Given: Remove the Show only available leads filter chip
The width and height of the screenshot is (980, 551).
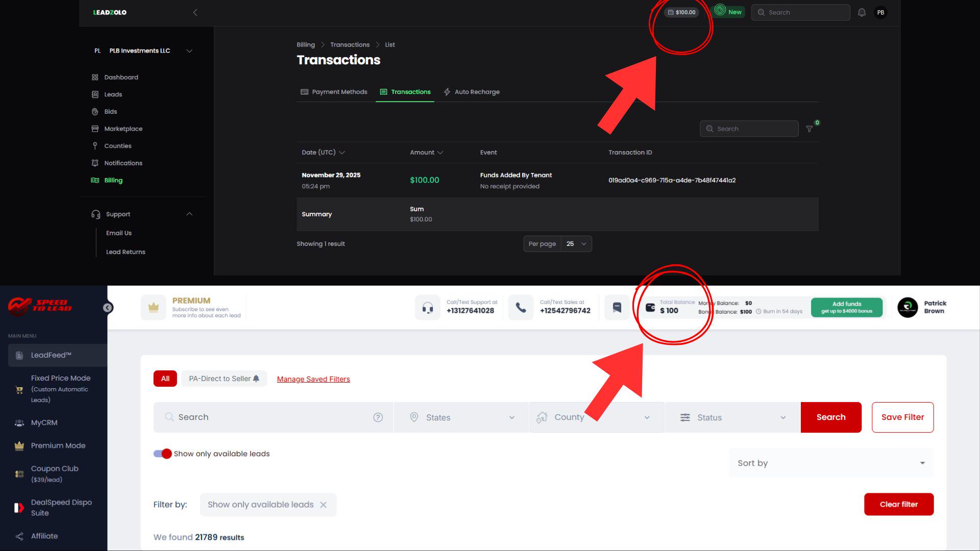Looking at the screenshot, I should [323, 505].
